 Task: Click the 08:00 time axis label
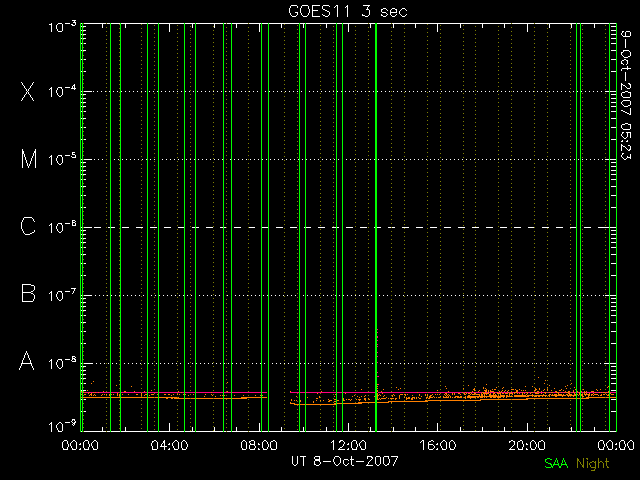[259, 445]
